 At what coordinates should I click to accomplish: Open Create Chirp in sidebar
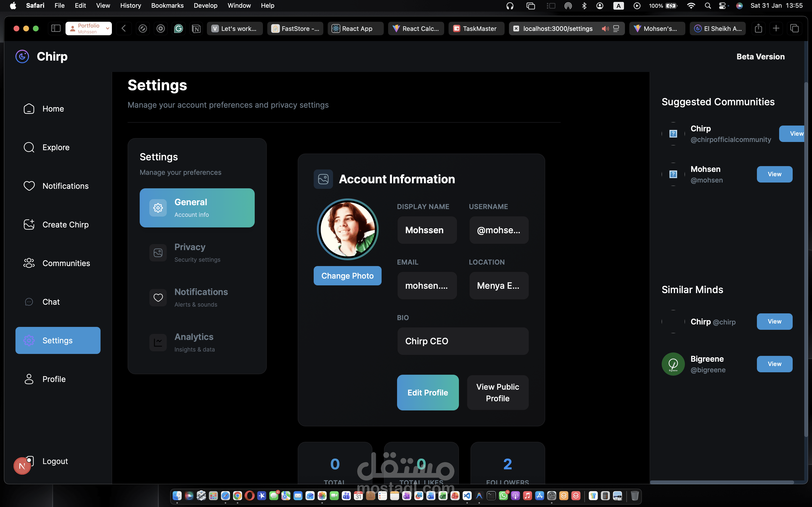(x=65, y=224)
